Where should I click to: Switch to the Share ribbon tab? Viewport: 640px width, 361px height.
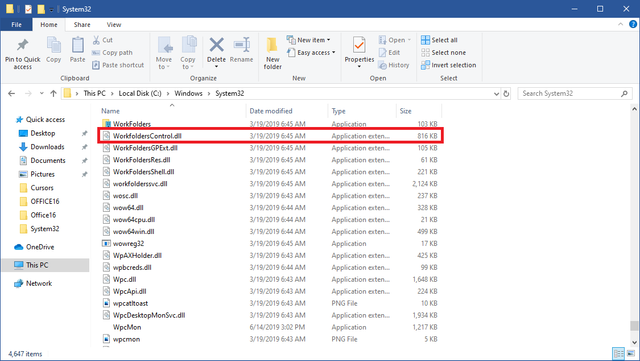(82, 25)
